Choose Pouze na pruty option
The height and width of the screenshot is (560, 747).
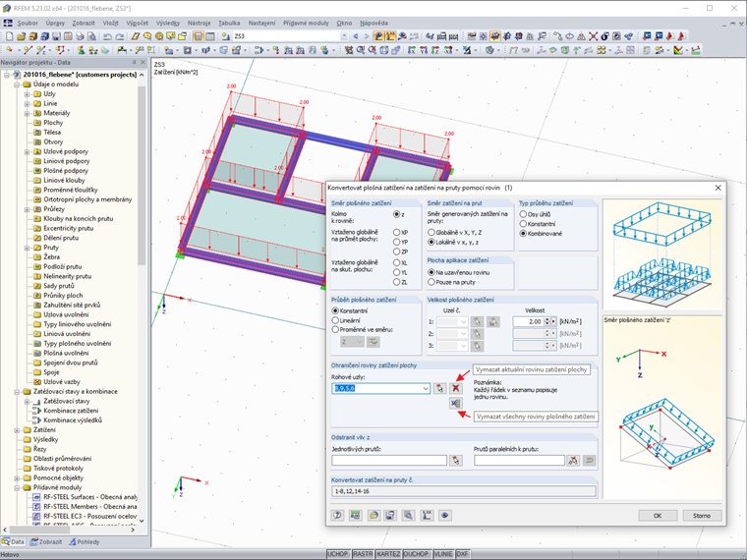431,282
